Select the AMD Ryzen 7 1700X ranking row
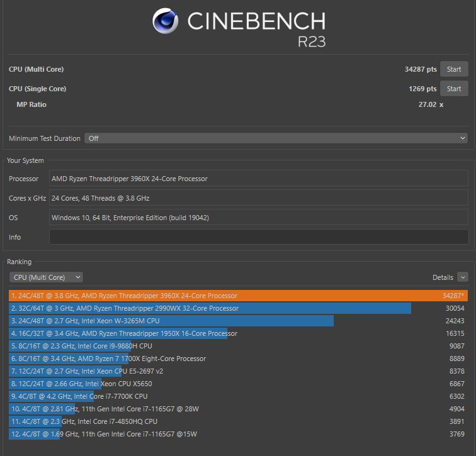This screenshot has height=456, width=476. pyautogui.click(x=238, y=359)
